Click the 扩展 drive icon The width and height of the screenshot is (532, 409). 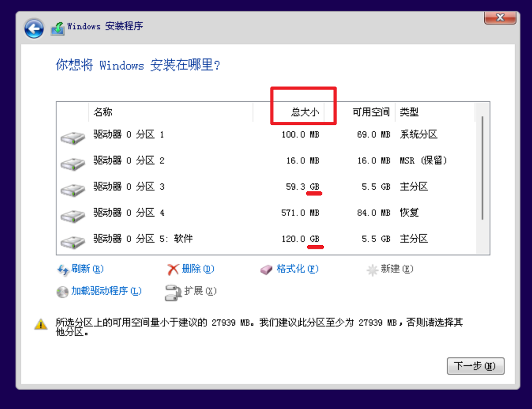click(x=173, y=293)
